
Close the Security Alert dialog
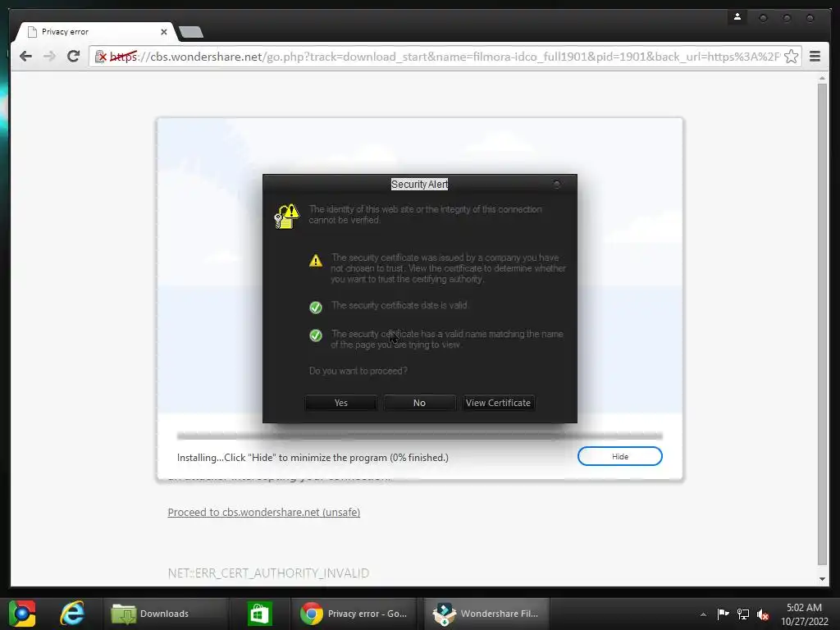[x=557, y=185]
